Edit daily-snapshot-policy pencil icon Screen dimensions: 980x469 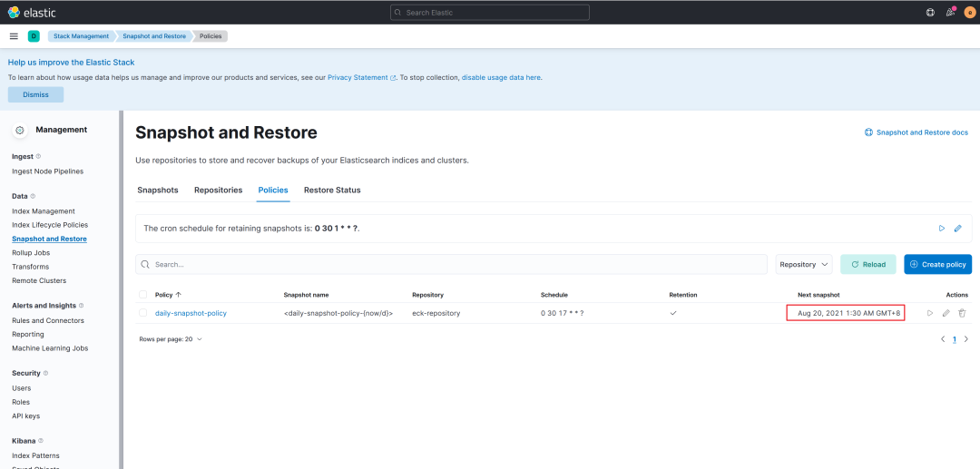click(946, 313)
